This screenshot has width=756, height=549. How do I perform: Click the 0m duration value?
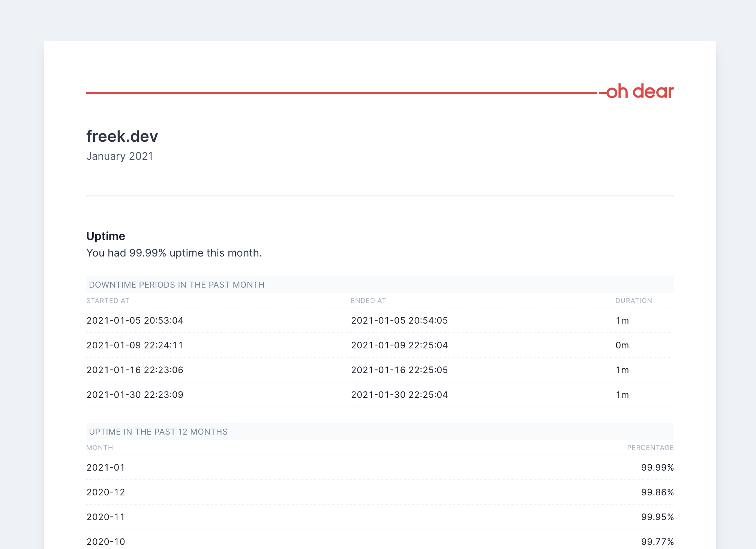point(622,345)
